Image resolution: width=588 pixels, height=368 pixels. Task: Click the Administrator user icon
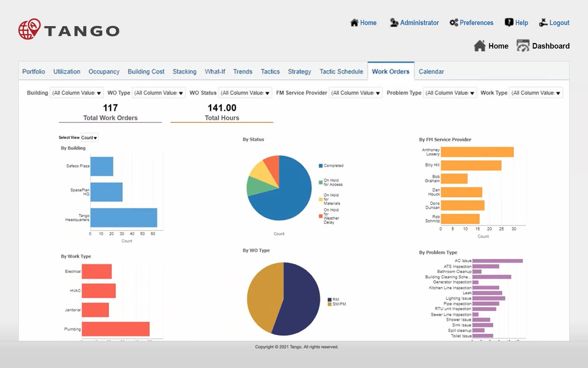[394, 23]
